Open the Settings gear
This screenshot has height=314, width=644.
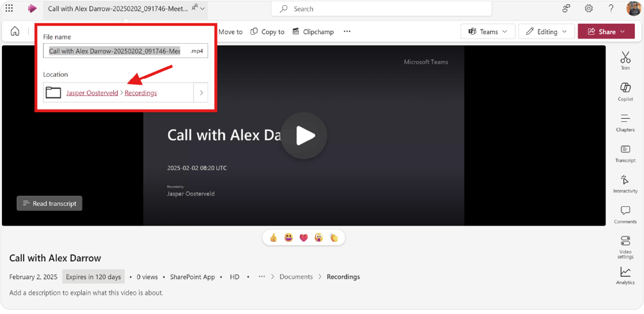589,8
